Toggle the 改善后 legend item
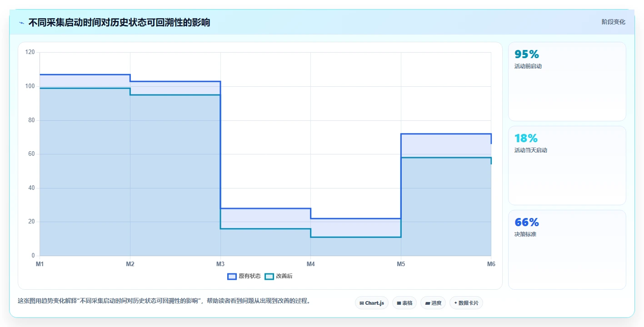This screenshot has height=327, width=644. click(x=279, y=276)
